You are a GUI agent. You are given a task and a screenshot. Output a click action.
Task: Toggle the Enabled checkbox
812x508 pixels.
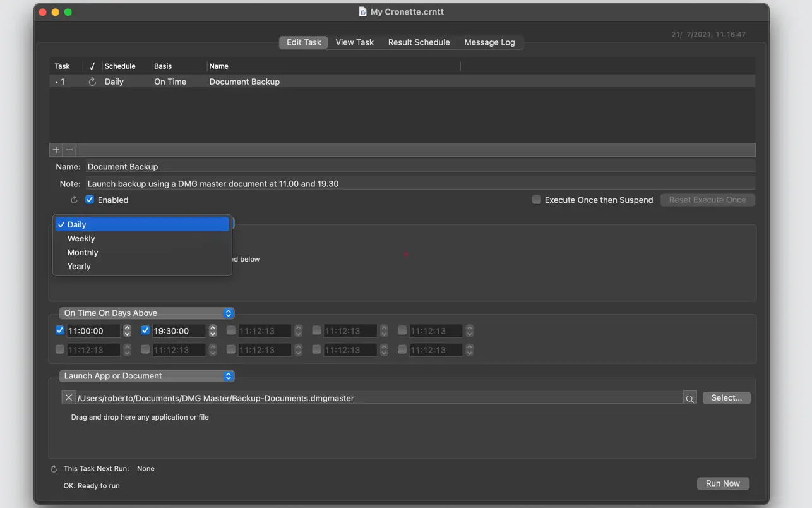(x=90, y=200)
